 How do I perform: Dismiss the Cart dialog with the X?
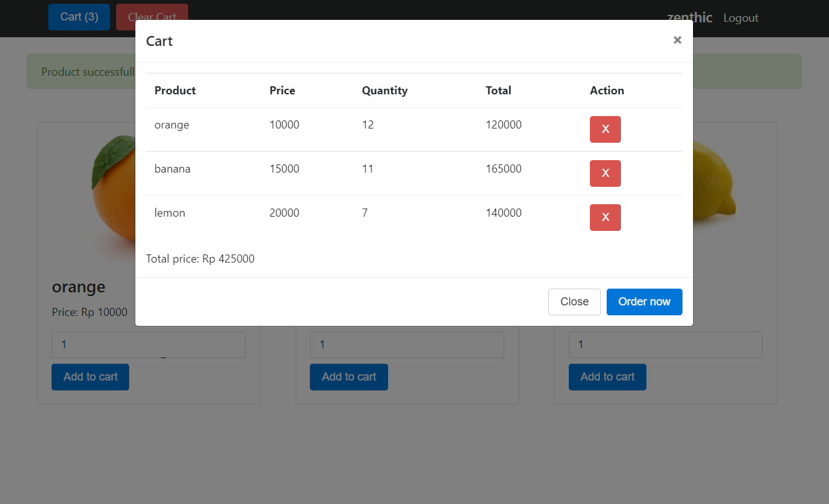(x=677, y=40)
